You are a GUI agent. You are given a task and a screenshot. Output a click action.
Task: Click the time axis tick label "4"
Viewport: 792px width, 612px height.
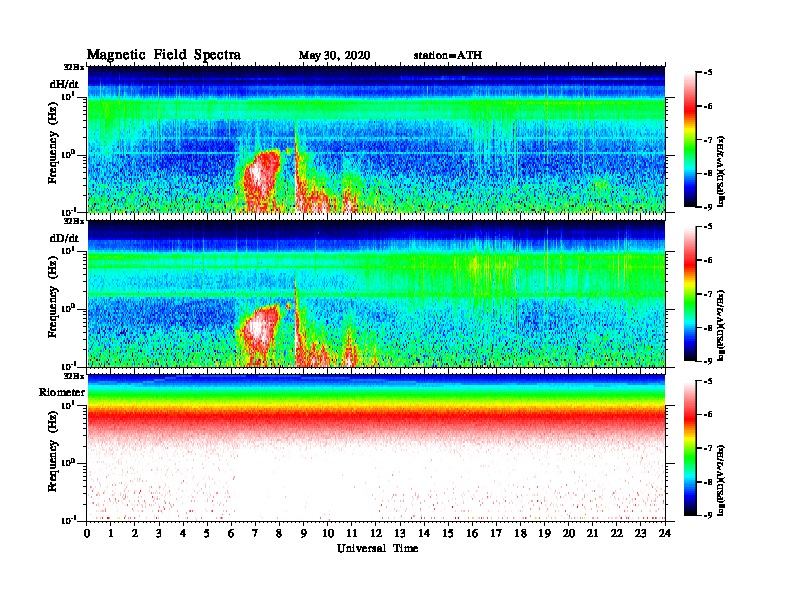(x=183, y=533)
